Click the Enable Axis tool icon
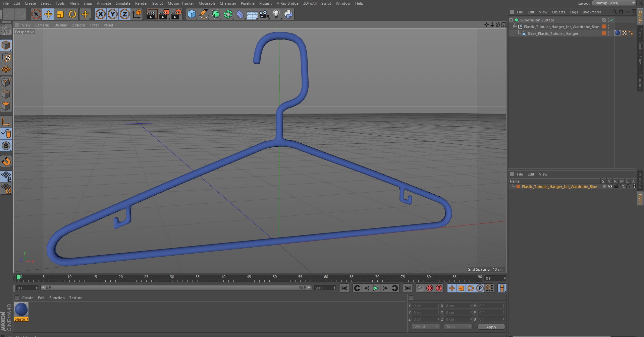Image resolution: width=644 pixels, height=337 pixels. [x=6, y=122]
